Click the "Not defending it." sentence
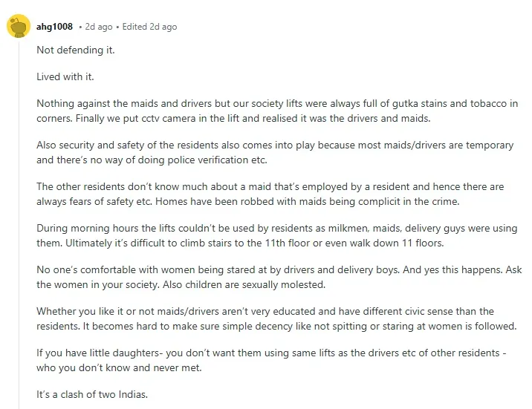532x409 pixels. [76, 50]
